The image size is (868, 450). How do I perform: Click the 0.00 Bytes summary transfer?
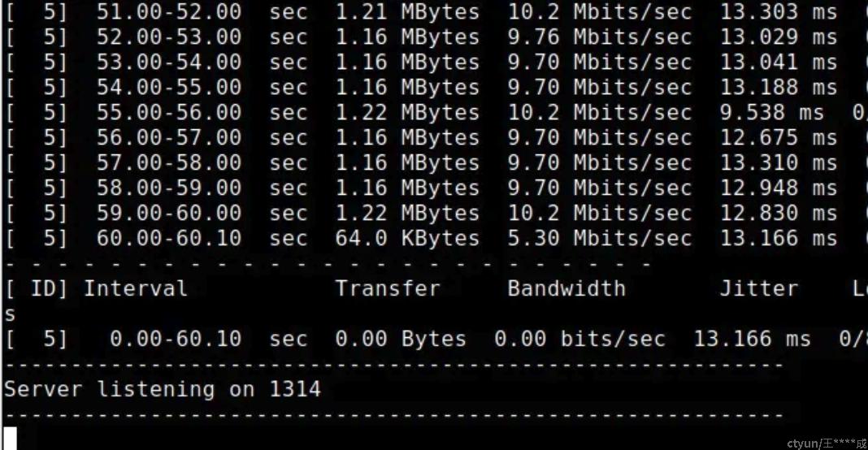pos(401,339)
